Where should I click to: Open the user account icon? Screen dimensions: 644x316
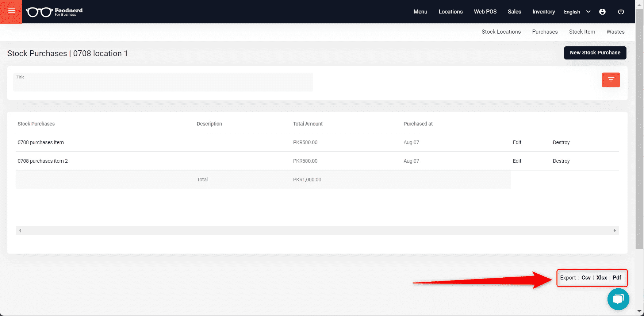point(602,12)
